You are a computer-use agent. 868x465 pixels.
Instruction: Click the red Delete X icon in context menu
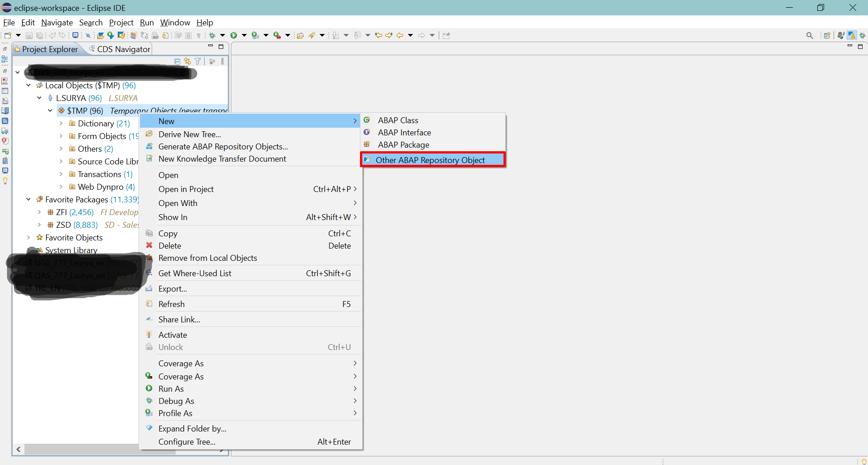[x=149, y=245]
